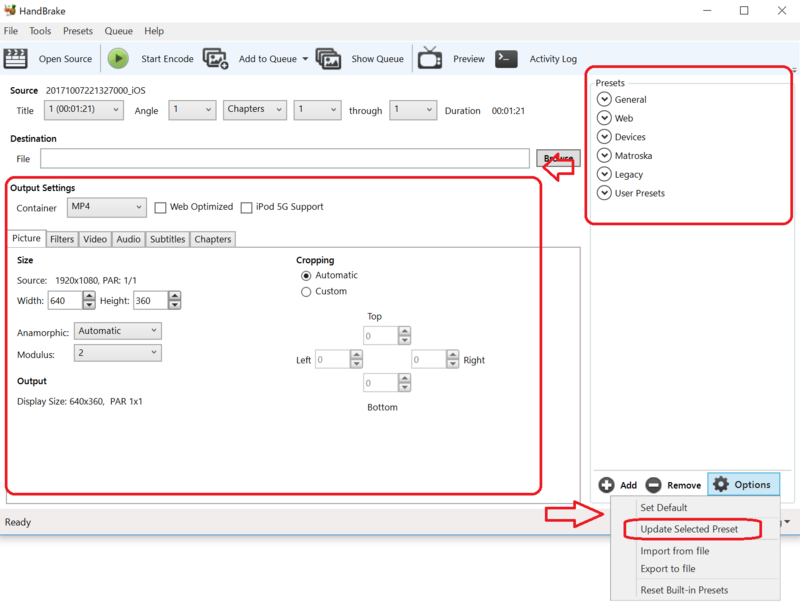Open the Add to Queue dropdown arrow
800x610 pixels.
(305, 59)
